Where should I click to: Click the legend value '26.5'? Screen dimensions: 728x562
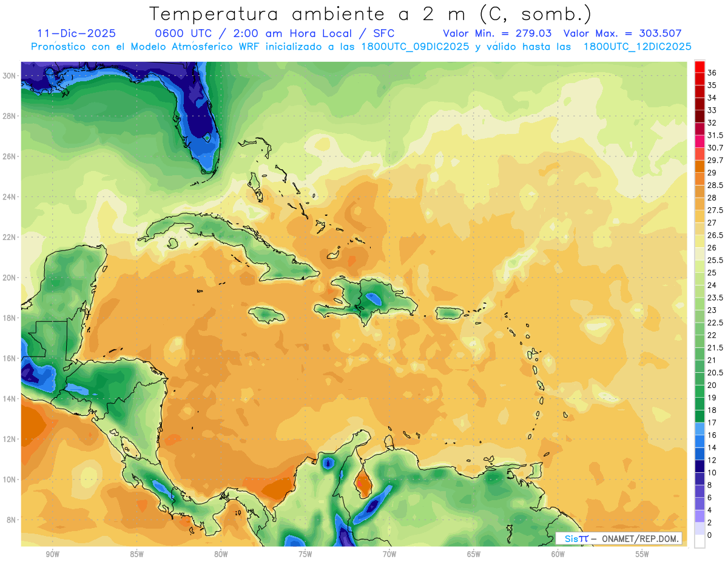point(715,235)
